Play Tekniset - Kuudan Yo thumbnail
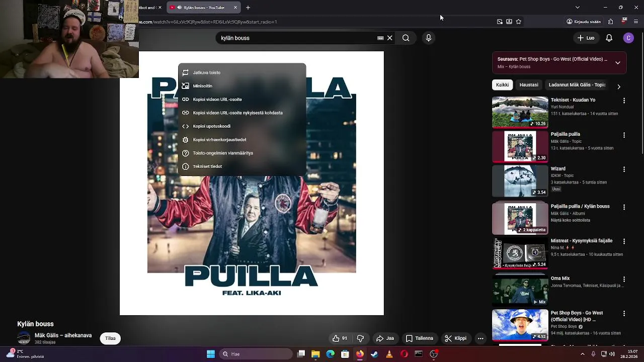This screenshot has width=644, height=362. pos(520,112)
